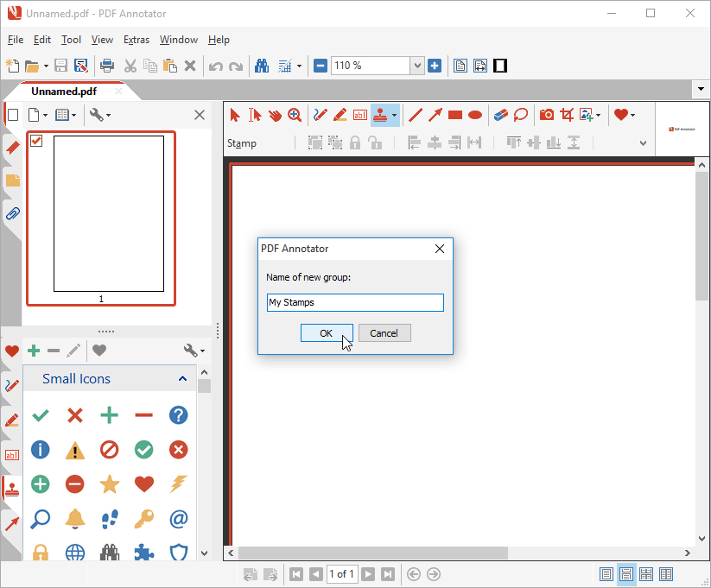Toggle the page 1 thumbnail checkbox
The height and width of the screenshot is (588, 711).
click(x=36, y=141)
